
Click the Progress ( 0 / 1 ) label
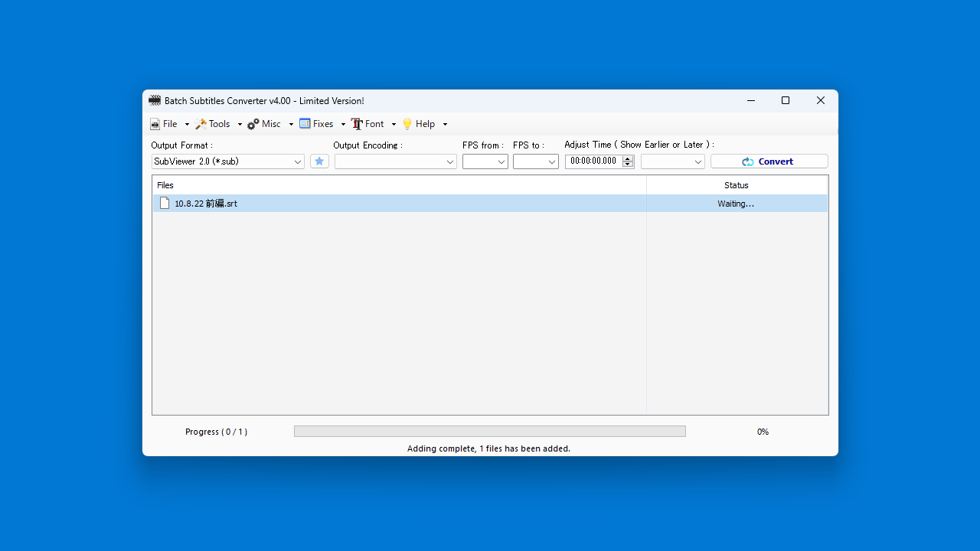[216, 432]
